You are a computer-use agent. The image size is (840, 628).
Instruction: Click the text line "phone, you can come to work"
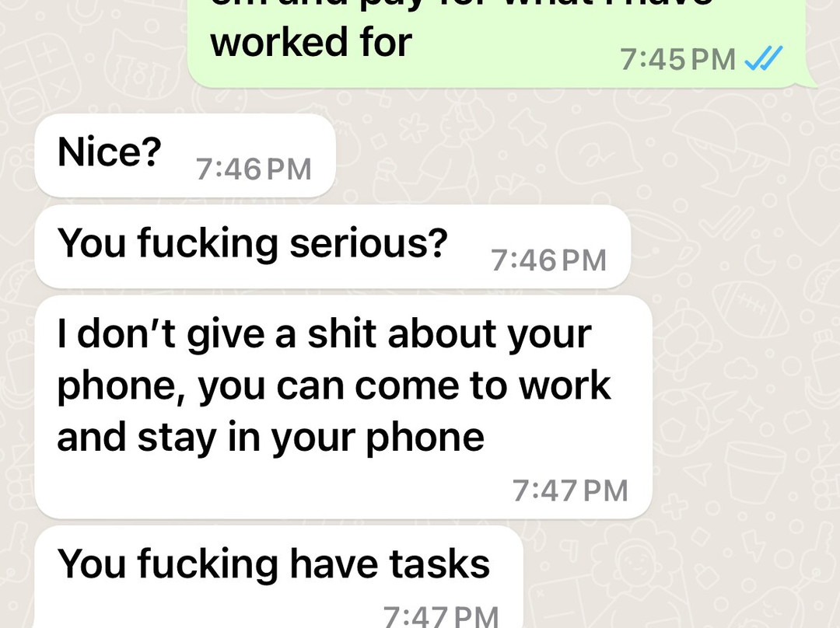pos(334,386)
